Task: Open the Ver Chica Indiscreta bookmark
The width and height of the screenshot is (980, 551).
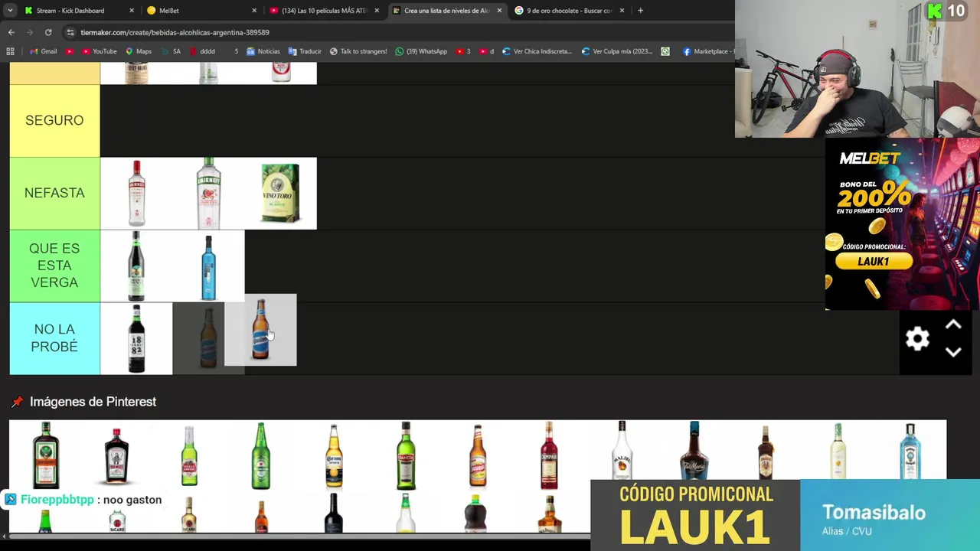Action: pos(537,51)
